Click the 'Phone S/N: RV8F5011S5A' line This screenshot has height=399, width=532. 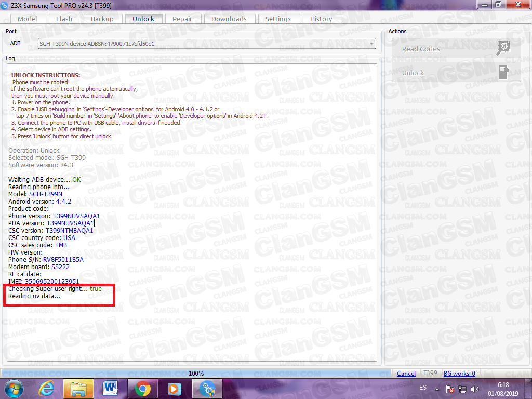pyautogui.click(x=46, y=260)
